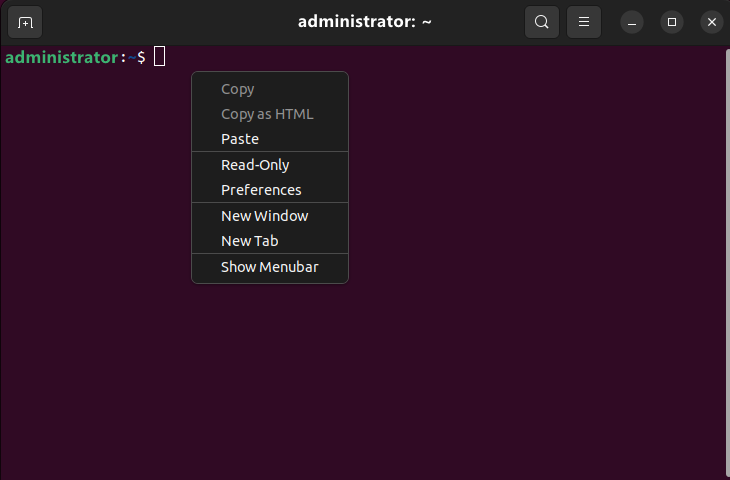730x480 pixels.
Task: Open a new tab using the header icon
Action: pyautogui.click(x=25, y=22)
